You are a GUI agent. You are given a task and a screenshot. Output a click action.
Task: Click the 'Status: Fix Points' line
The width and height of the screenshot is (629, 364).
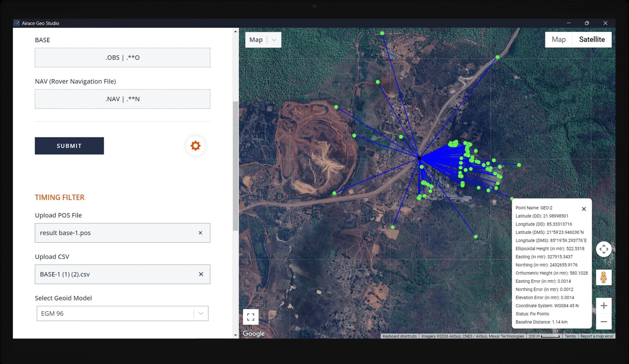pos(532,314)
